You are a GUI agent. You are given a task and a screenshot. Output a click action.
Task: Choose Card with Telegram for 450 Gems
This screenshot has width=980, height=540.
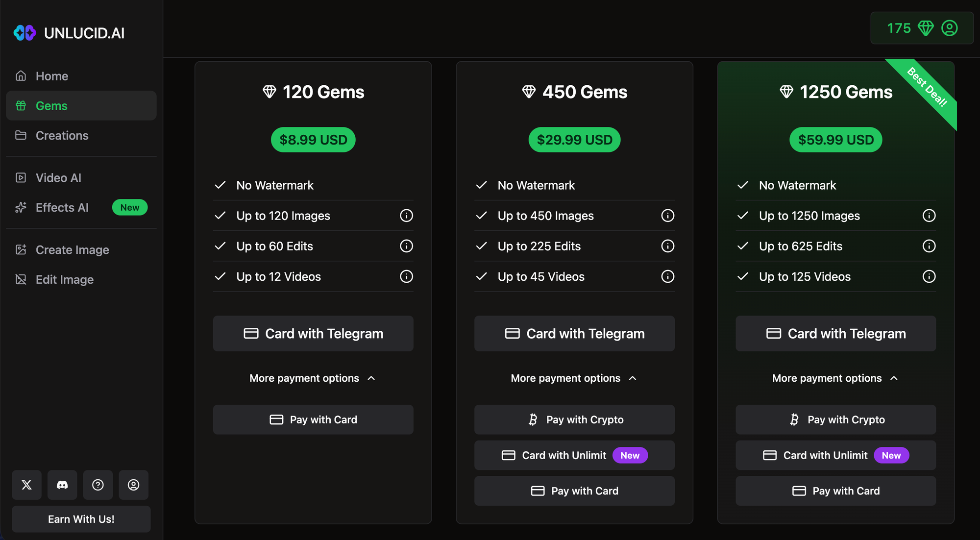click(x=574, y=334)
